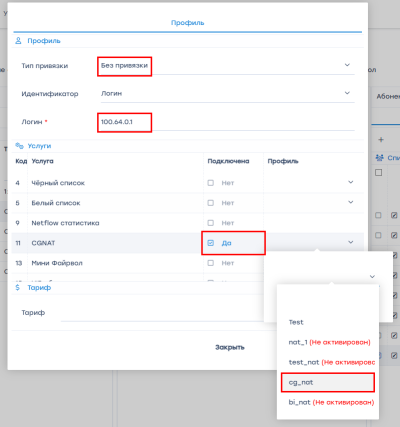Screen dimensions: 400x427
Task: Open the Тип привязки dropdown
Action: 227,65
